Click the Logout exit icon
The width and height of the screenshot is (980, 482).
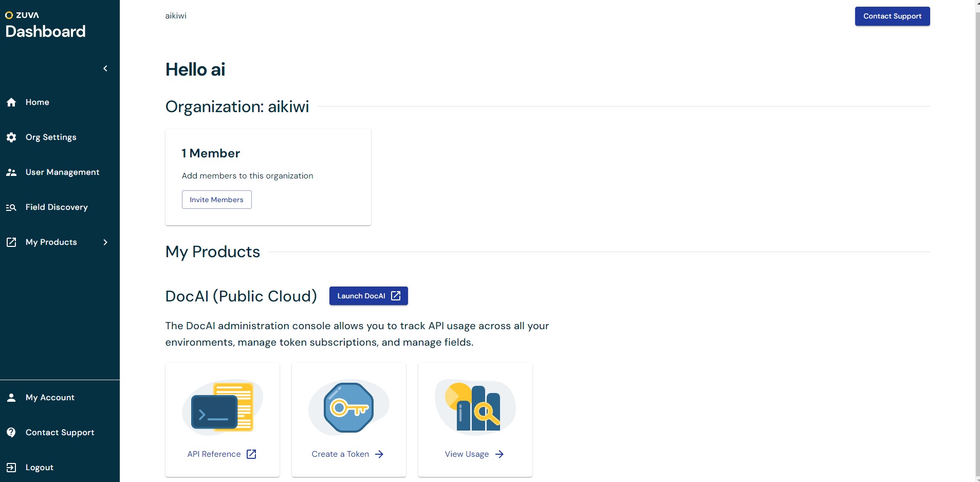[11, 468]
